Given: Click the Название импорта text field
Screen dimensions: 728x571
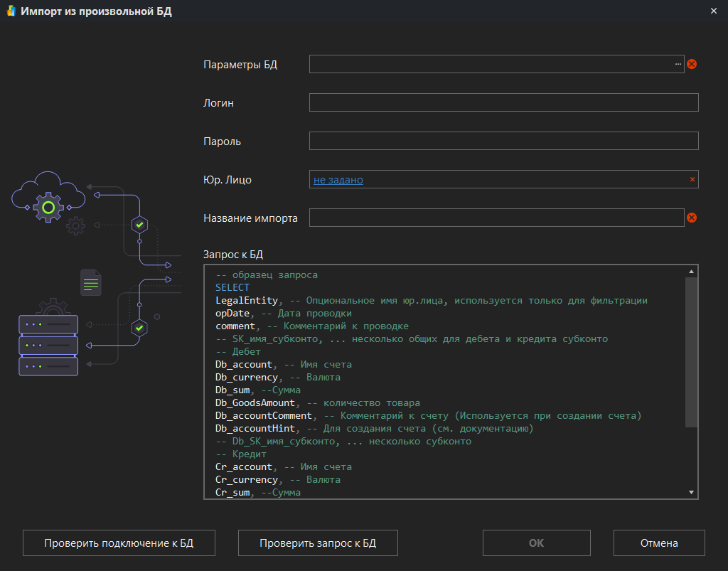Looking at the screenshot, I should coord(496,218).
